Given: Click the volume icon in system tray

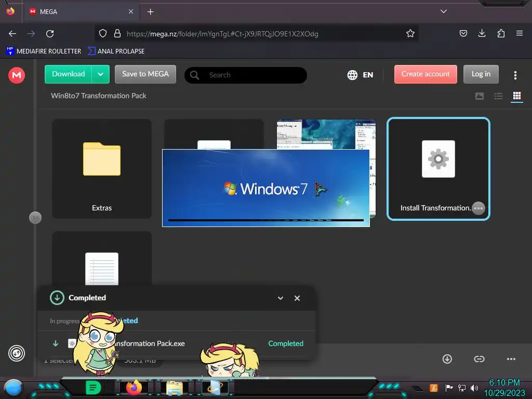Looking at the screenshot, I should [x=474, y=388].
